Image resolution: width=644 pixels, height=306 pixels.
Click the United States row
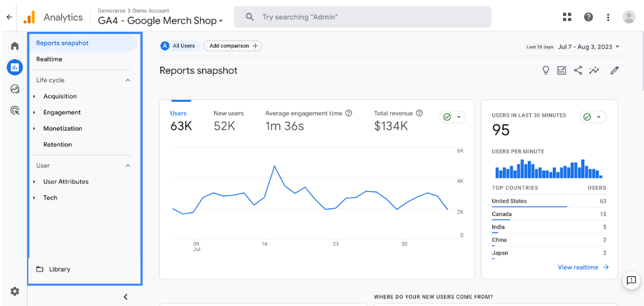coord(549,201)
